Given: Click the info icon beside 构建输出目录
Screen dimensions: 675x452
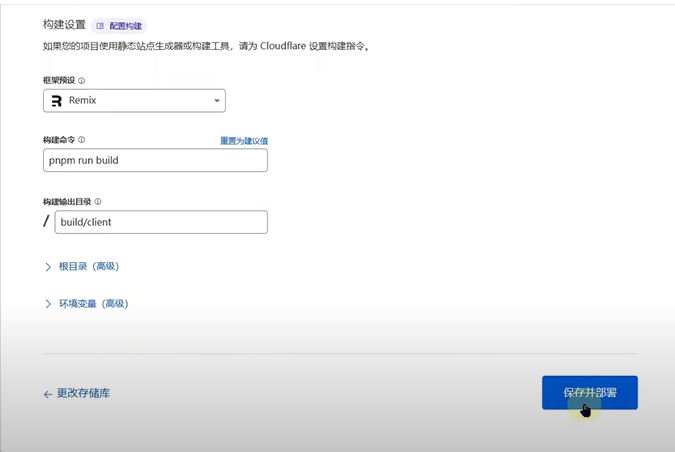Looking at the screenshot, I should [x=98, y=201].
